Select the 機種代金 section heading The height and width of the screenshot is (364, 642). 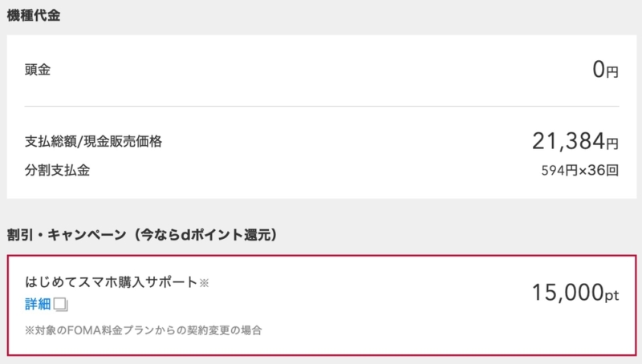point(34,15)
